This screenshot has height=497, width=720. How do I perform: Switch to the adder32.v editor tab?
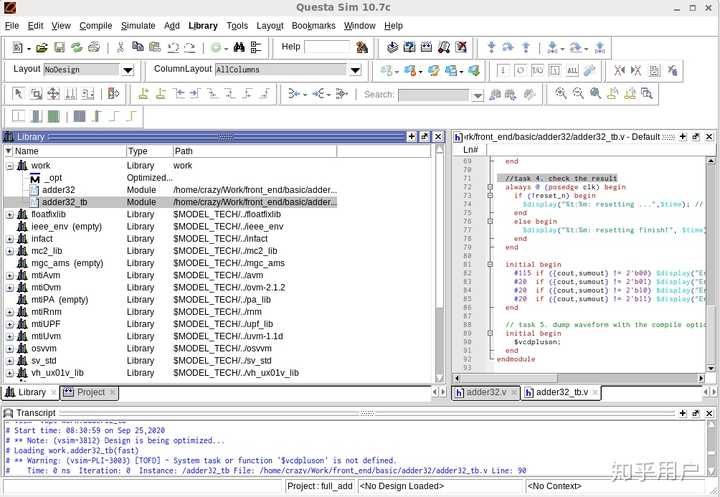[486, 393]
